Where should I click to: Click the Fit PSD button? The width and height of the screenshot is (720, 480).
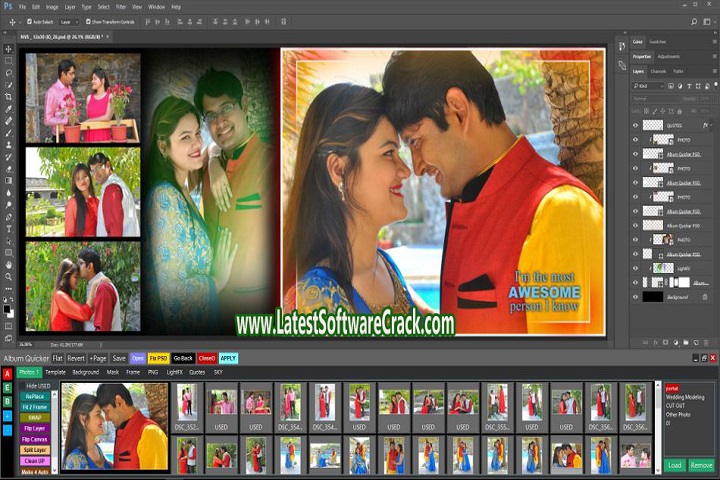(x=158, y=358)
